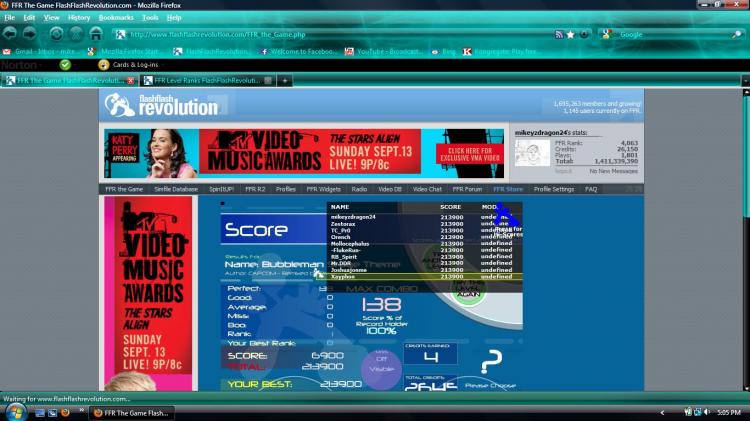Open the Norton toolbar menu

point(19,65)
